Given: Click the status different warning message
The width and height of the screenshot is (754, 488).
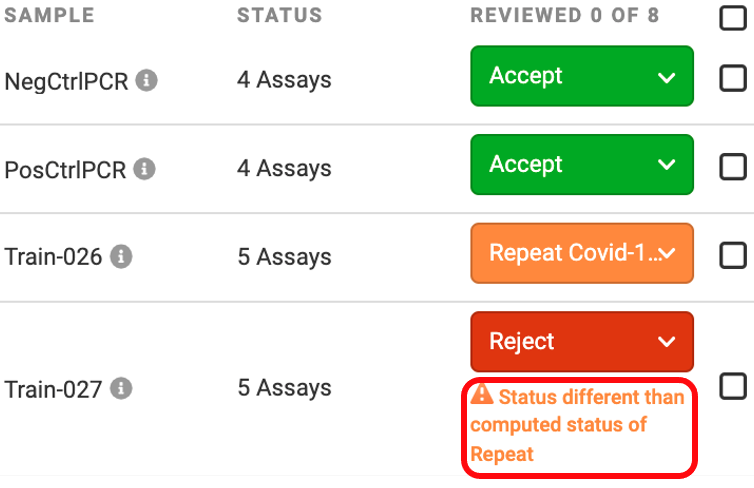Looking at the screenshot, I should 578,425.
